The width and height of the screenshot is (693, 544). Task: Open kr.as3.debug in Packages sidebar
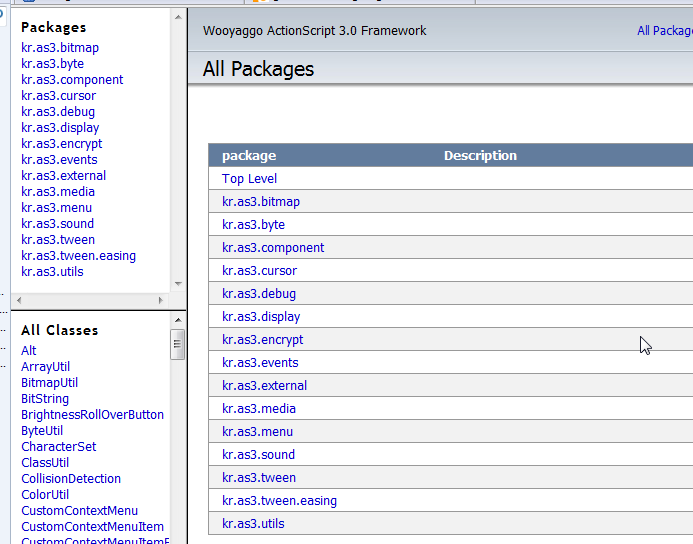pos(58,112)
